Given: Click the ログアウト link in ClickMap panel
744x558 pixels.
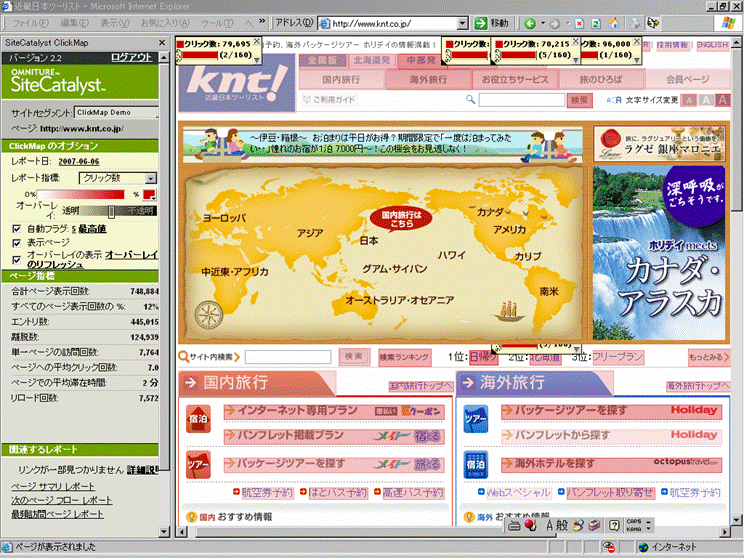Looking at the screenshot, I should point(132,58).
